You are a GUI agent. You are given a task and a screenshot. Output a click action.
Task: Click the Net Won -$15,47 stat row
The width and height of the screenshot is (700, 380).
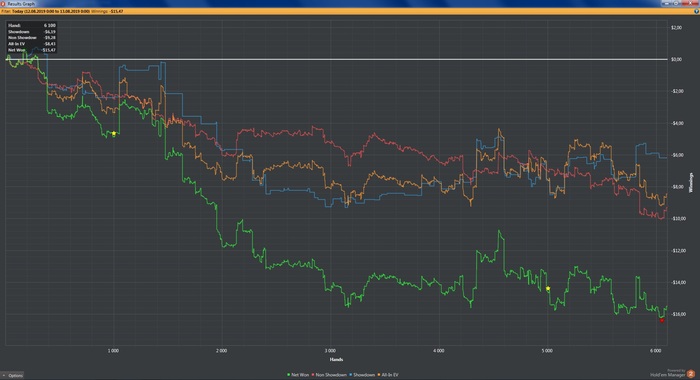[x=32, y=50]
